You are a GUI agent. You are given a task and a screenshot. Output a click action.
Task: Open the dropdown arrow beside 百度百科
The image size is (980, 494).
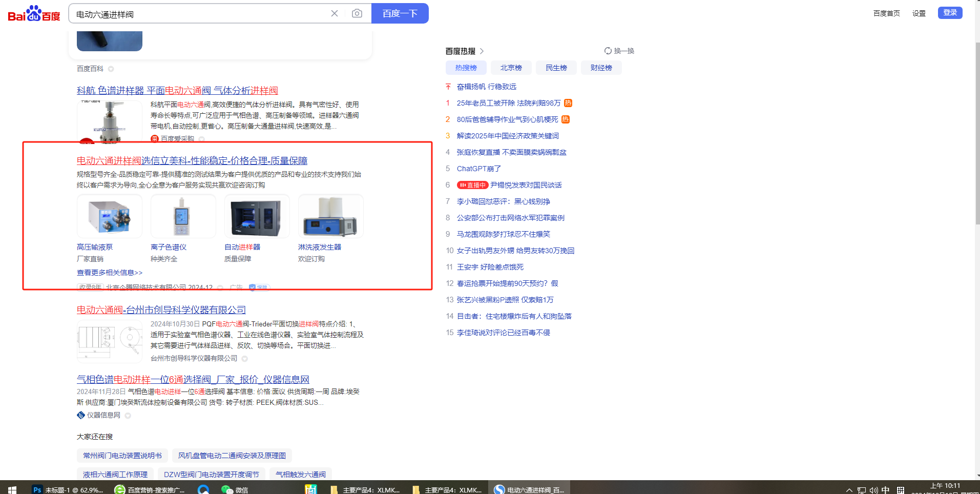(x=111, y=69)
